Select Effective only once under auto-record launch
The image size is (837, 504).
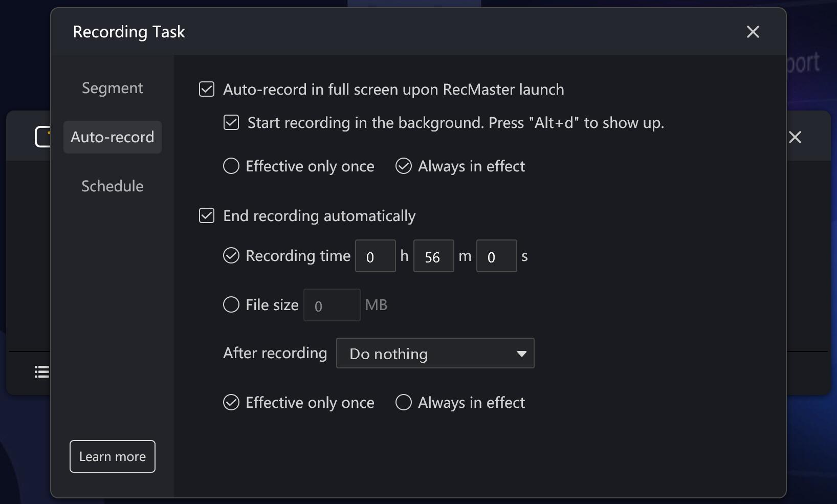click(x=231, y=166)
